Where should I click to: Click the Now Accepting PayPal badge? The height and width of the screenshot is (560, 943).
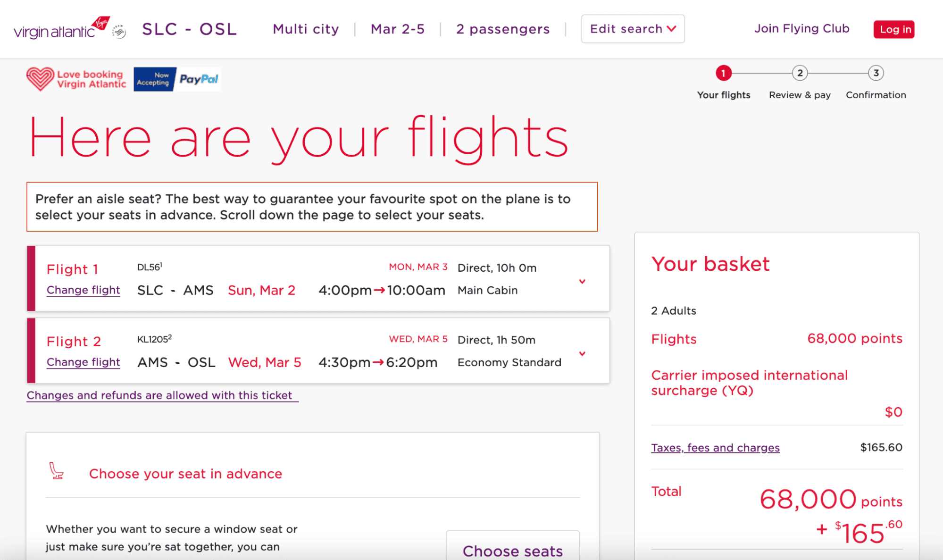click(x=177, y=79)
